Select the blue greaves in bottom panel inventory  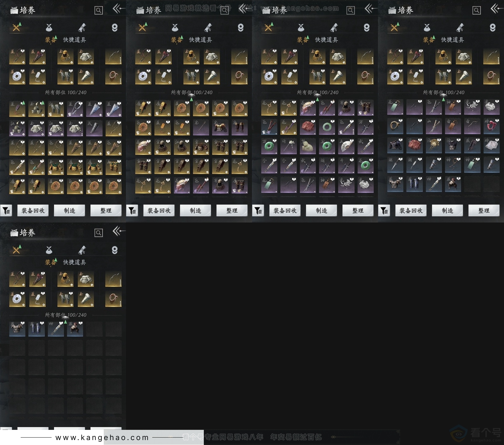[36, 329]
